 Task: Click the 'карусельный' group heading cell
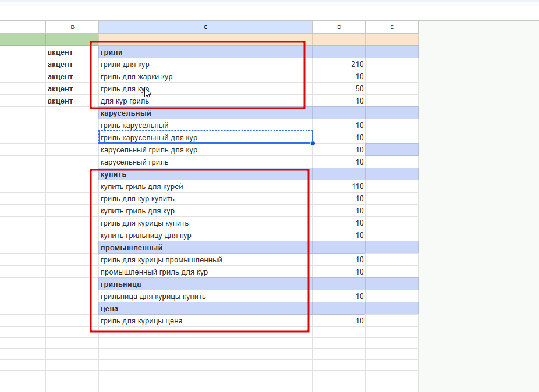click(205, 113)
